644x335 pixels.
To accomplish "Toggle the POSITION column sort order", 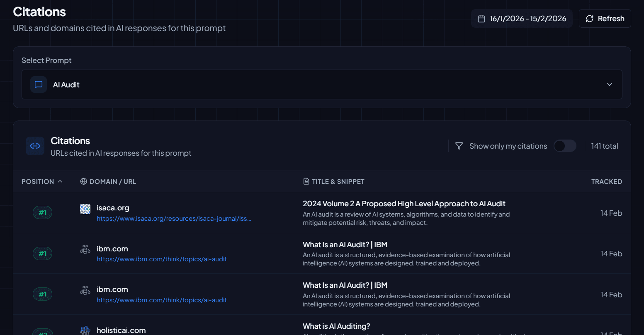I will pyautogui.click(x=42, y=181).
